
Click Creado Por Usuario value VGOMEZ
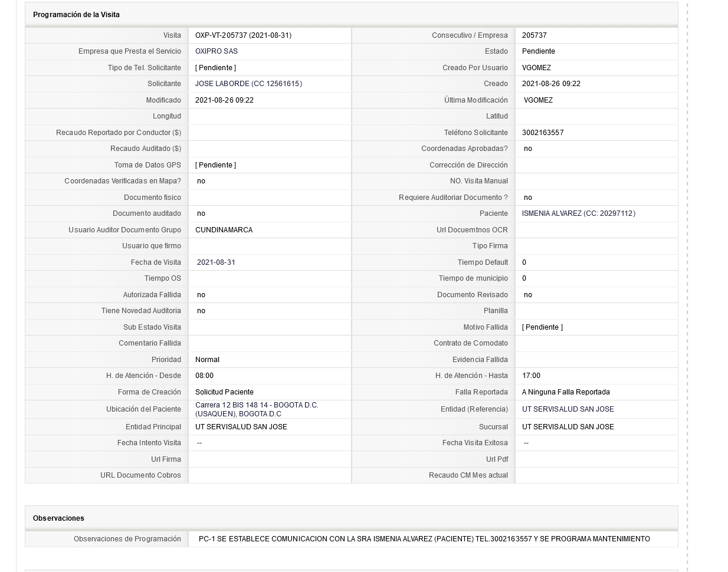[x=536, y=68]
